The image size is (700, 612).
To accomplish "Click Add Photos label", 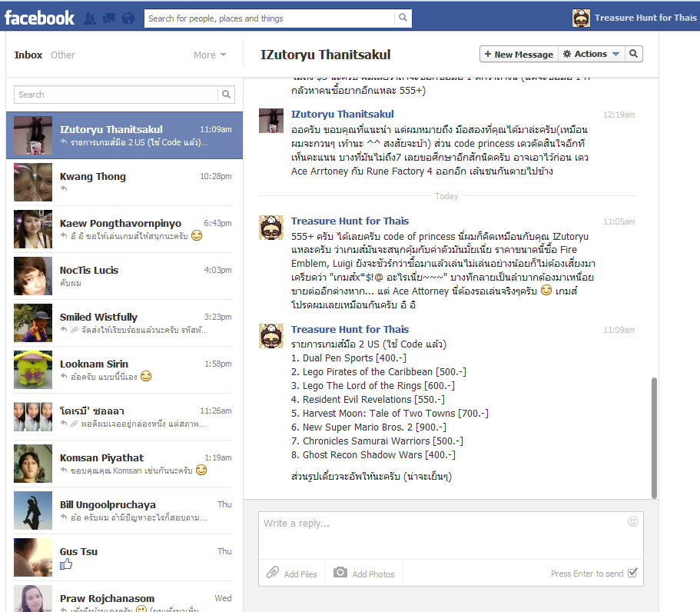I will click(x=373, y=574).
